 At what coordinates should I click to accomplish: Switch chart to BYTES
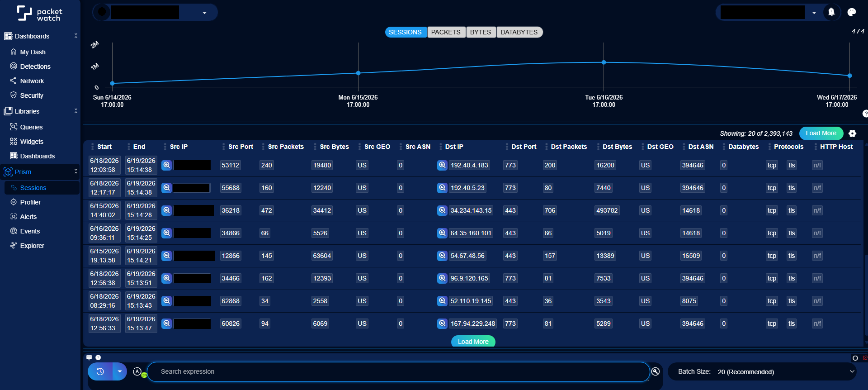point(481,32)
